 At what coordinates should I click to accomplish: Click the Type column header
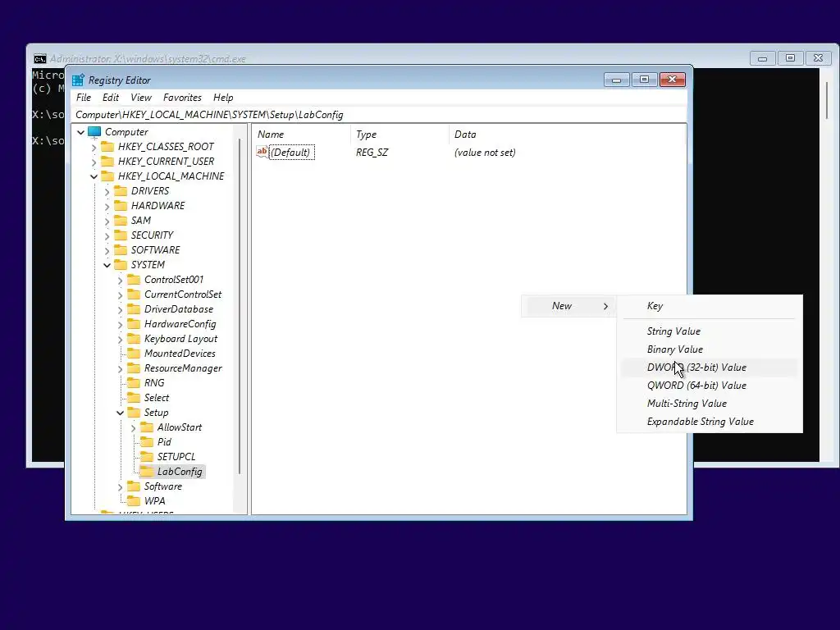click(x=399, y=135)
